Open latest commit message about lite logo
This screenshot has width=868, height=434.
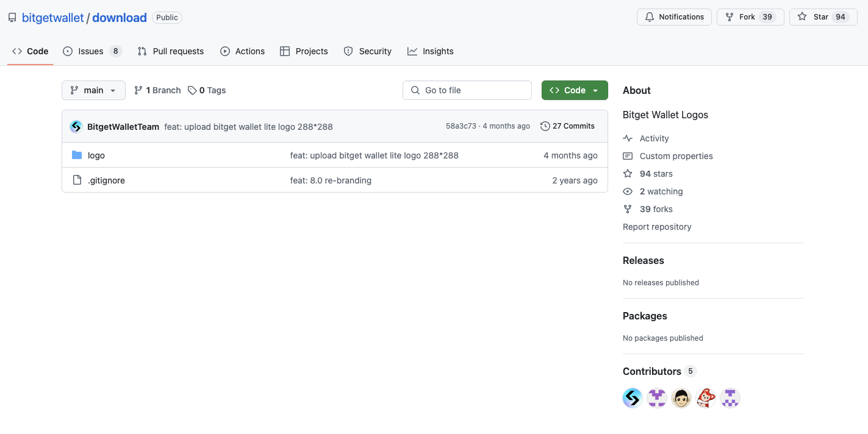[x=248, y=127]
